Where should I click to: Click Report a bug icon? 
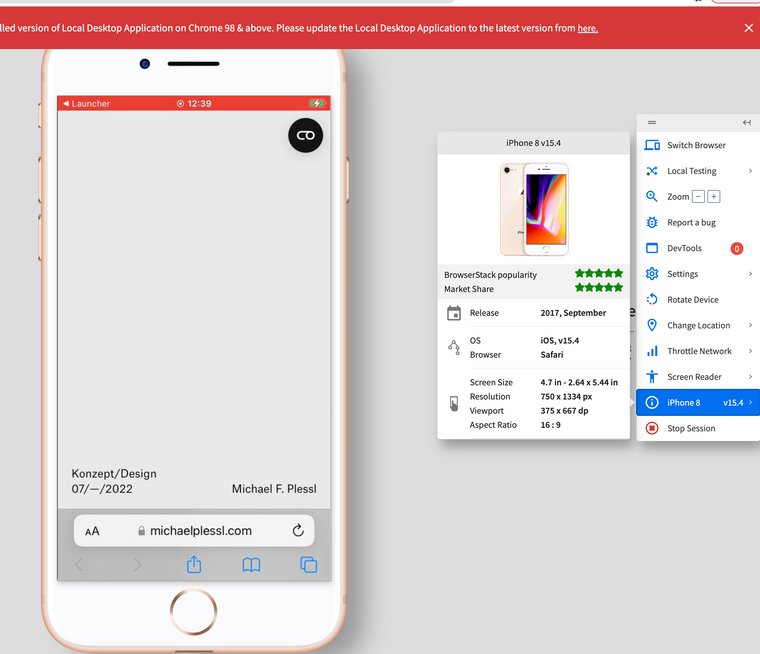pos(652,223)
